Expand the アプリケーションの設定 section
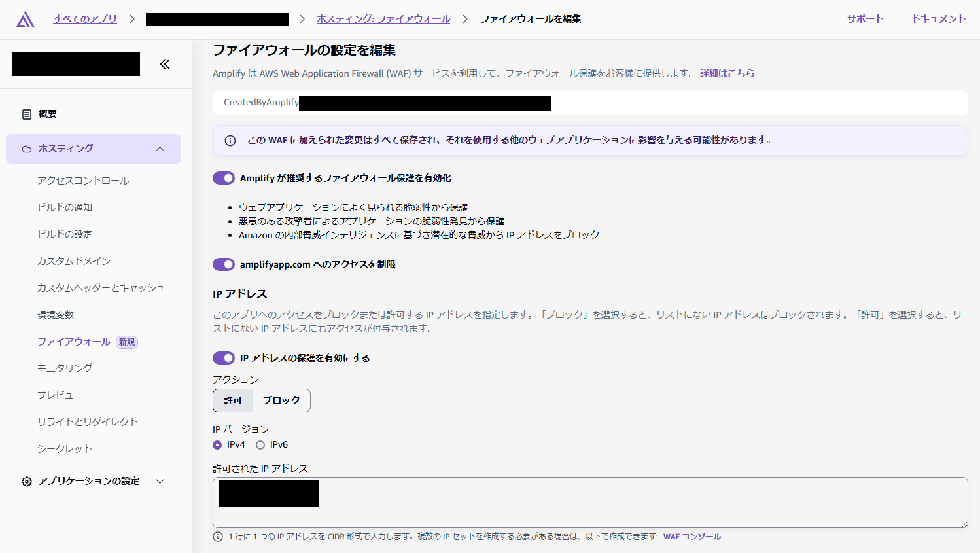The height and width of the screenshot is (553, 980). (x=160, y=481)
